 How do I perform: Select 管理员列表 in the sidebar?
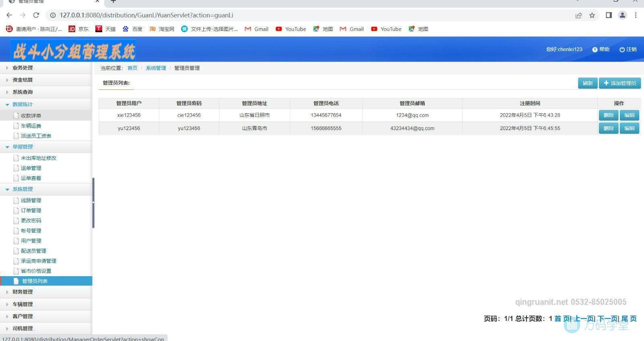pos(46,281)
